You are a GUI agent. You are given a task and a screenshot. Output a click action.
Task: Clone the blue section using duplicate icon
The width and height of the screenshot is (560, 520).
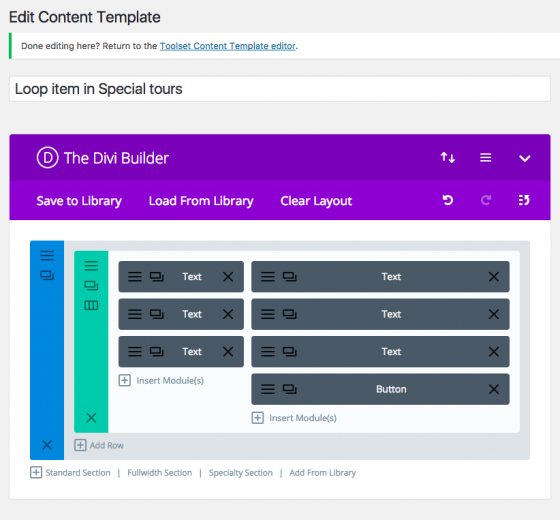pos(47,275)
